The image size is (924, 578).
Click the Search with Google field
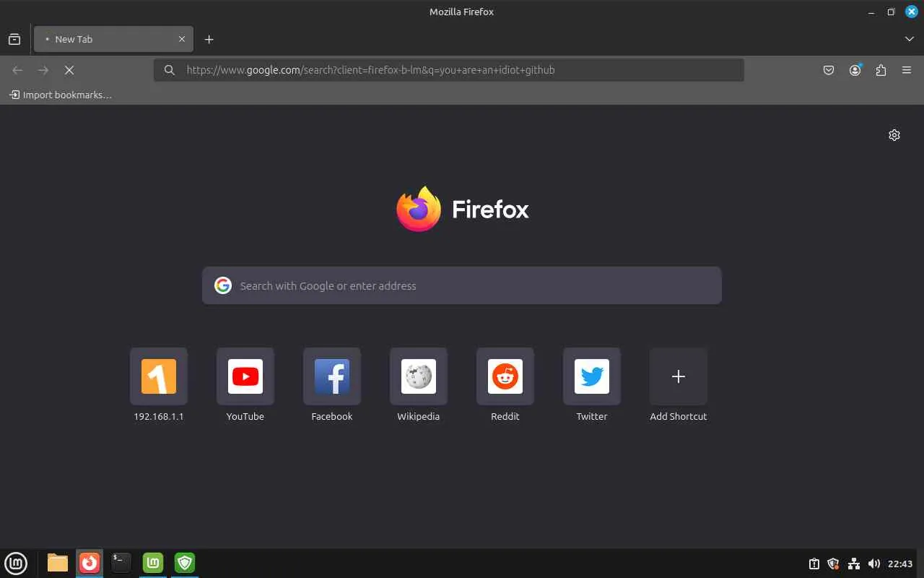tap(462, 285)
